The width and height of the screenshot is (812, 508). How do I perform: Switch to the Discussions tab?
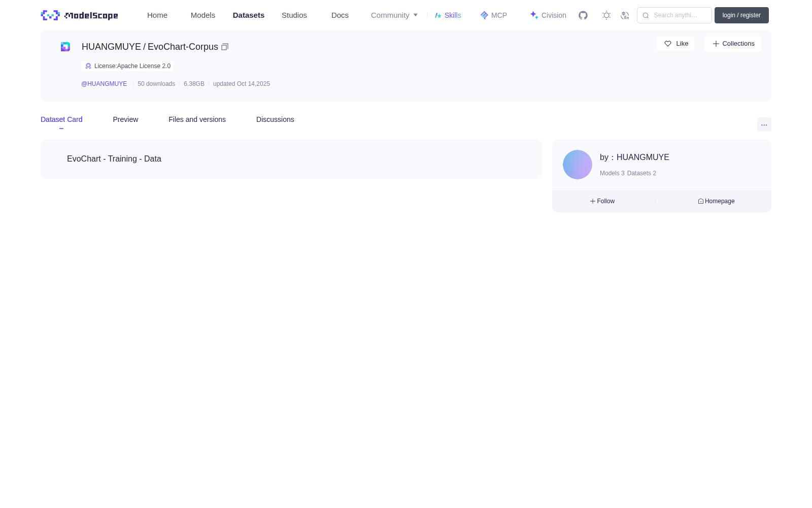[275, 119]
